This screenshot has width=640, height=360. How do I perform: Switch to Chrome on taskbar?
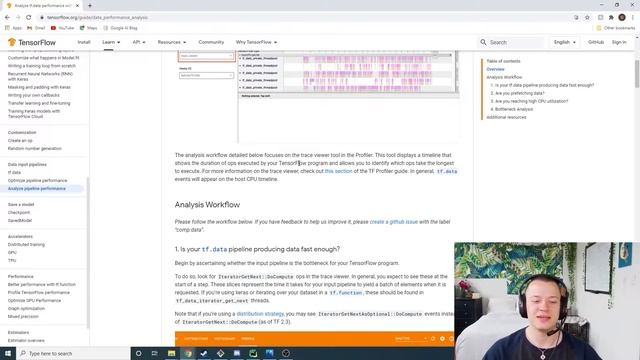(188, 353)
